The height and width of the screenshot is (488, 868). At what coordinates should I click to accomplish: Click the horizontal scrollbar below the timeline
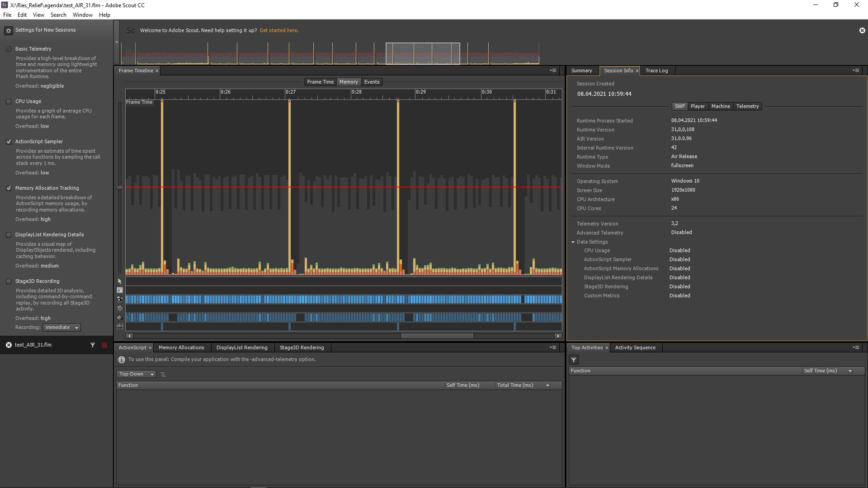pos(436,336)
